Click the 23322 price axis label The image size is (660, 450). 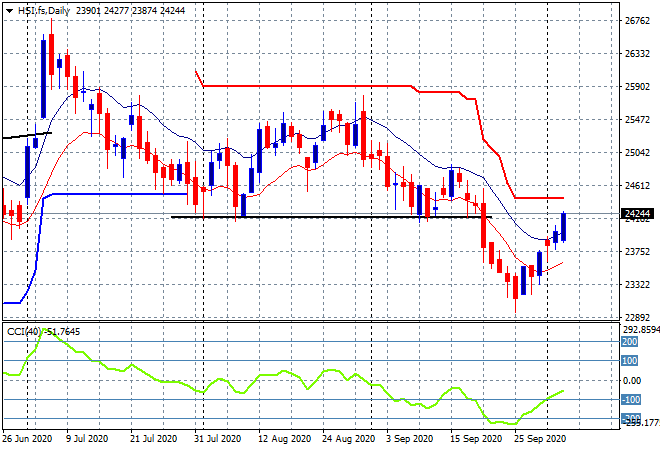[x=637, y=285]
